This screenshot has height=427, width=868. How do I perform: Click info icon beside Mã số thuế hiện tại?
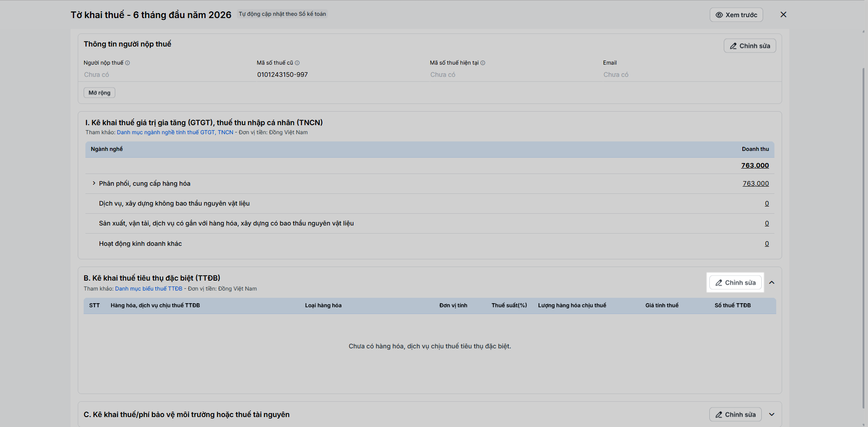pos(483,63)
